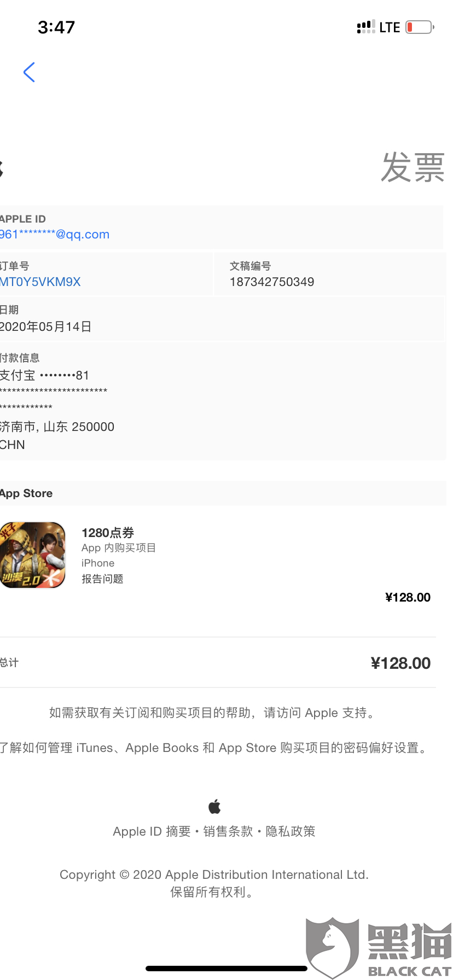
Task: Tap the 文稿编号 document number 187342750349
Action: coord(272,282)
